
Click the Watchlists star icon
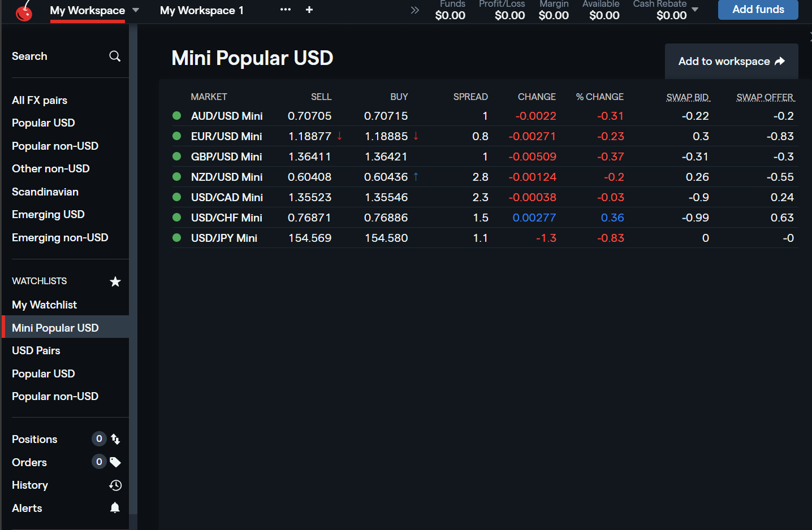(115, 281)
